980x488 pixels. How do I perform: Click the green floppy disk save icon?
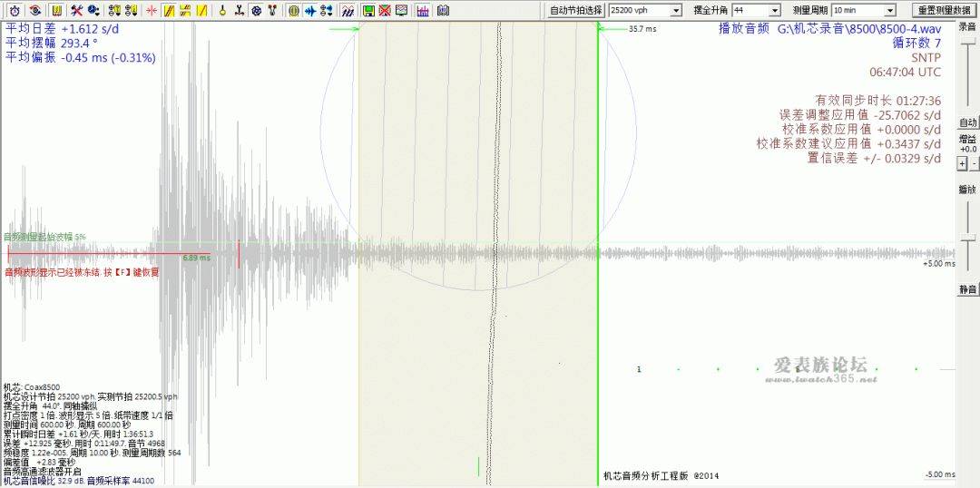click(x=368, y=10)
